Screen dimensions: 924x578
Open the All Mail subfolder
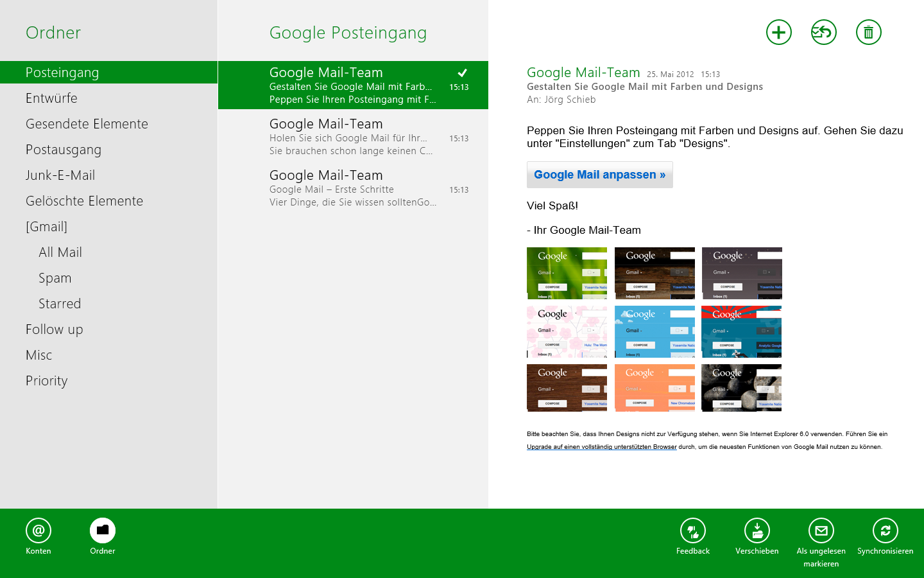109,252
